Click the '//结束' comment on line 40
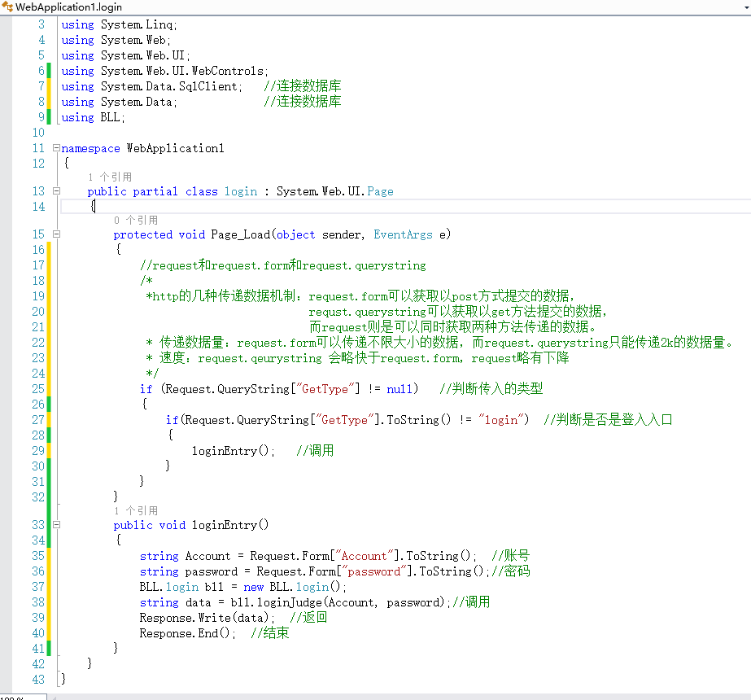The height and width of the screenshot is (700, 751). tap(269, 633)
